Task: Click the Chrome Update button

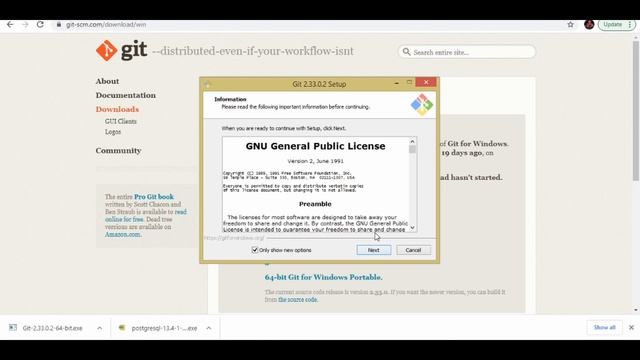Action: [617, 24]
